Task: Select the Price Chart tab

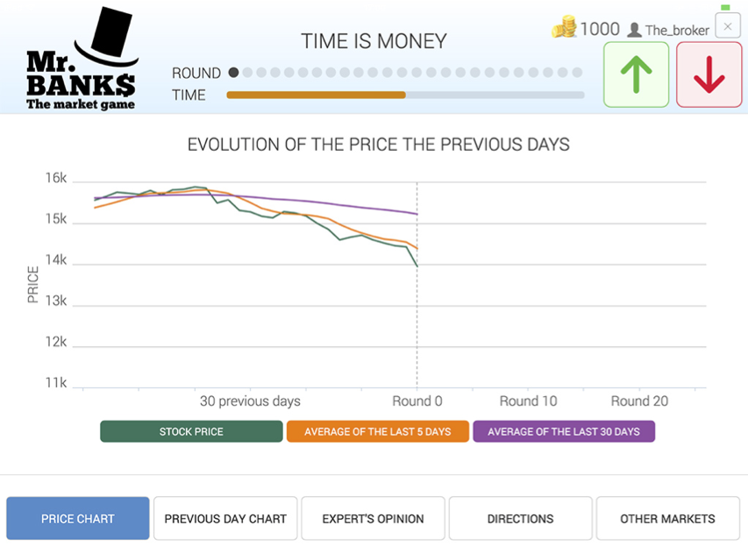Action: pyautogui.click(x=78, y=519)
